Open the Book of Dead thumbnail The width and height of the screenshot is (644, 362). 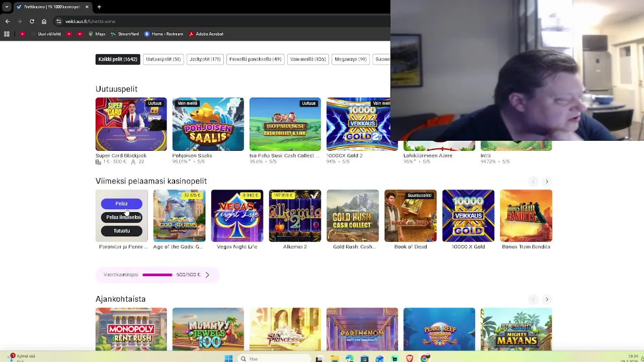(411, 216)
